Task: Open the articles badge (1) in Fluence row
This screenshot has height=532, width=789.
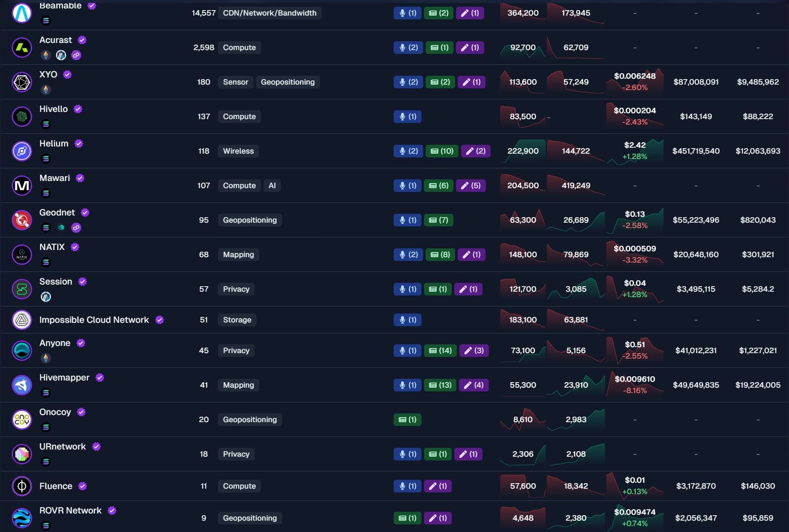Action: pos(438,486)
